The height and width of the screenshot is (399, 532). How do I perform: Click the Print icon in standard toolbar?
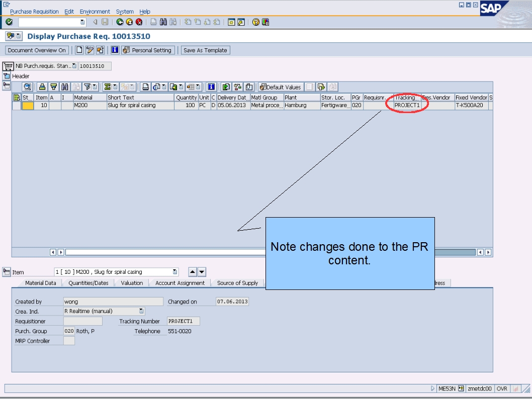pyautogui.click(x=153, y=22)
